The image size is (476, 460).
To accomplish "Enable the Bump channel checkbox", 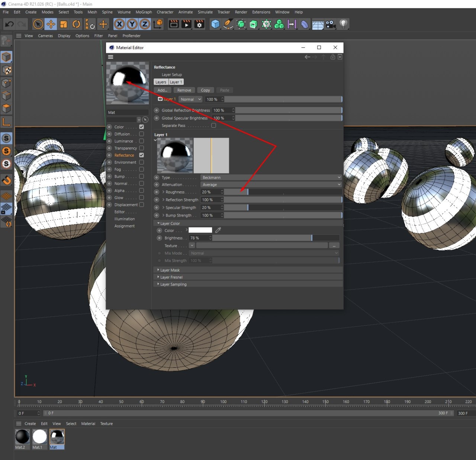I will pyautogui.click(x=141, y=176).
